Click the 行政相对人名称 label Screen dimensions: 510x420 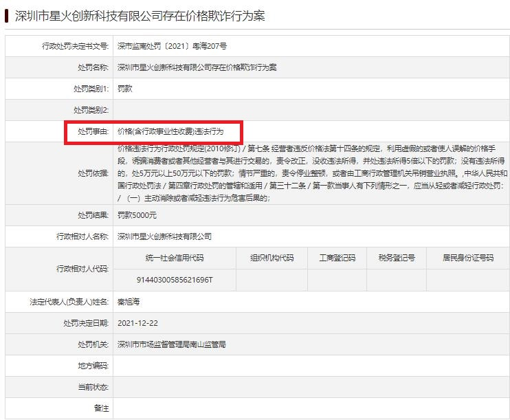pos(82,236)
